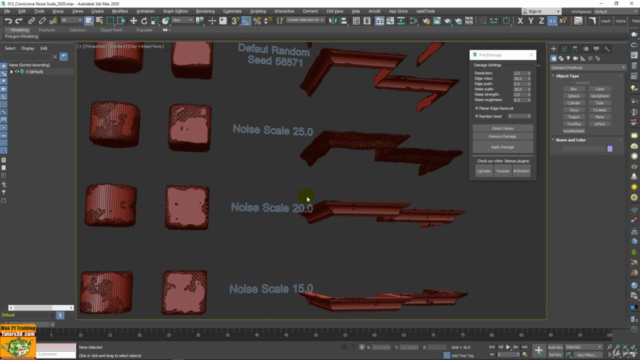This screenshot has width=640, height=360.
Task: Toggle the Planar Edge Removal checkbox
Action: coord(477,109)
